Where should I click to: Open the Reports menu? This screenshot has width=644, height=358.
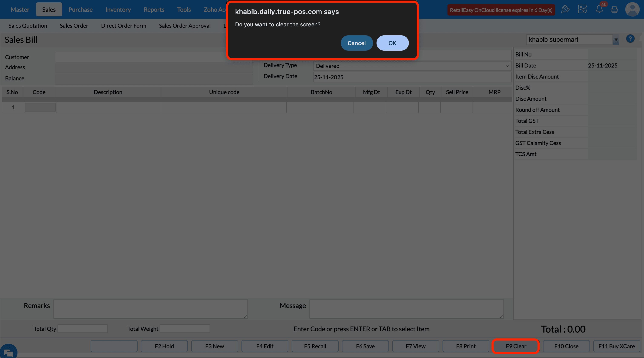[154, 10]
